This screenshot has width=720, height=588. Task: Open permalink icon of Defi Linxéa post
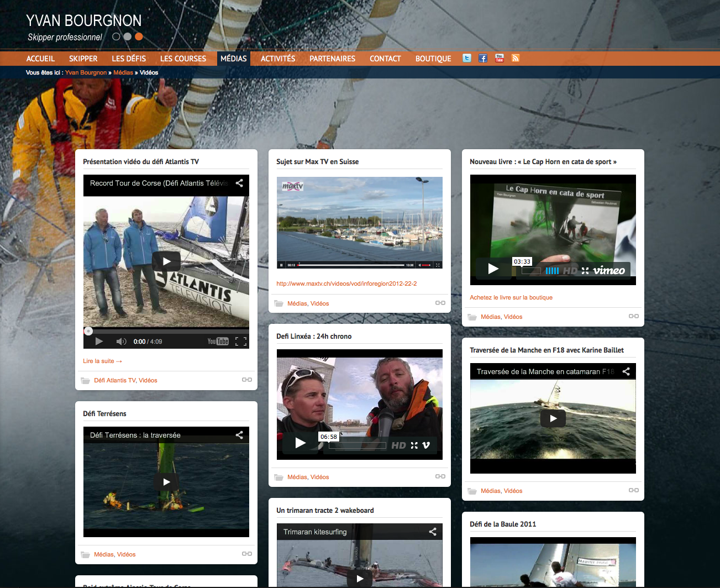pyautogui.click(x=440, y=476)
